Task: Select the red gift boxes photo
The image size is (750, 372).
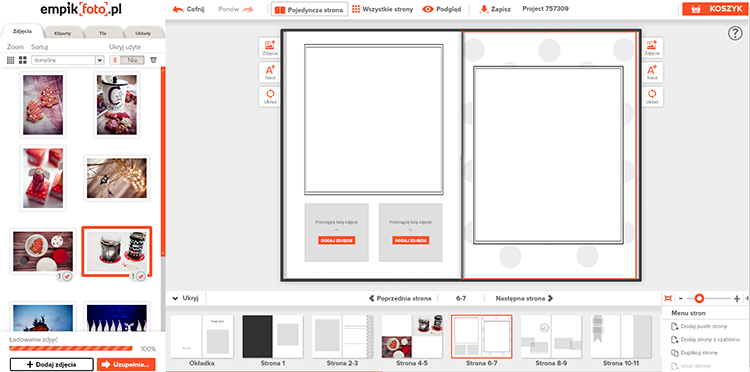Action: [43, 178]
